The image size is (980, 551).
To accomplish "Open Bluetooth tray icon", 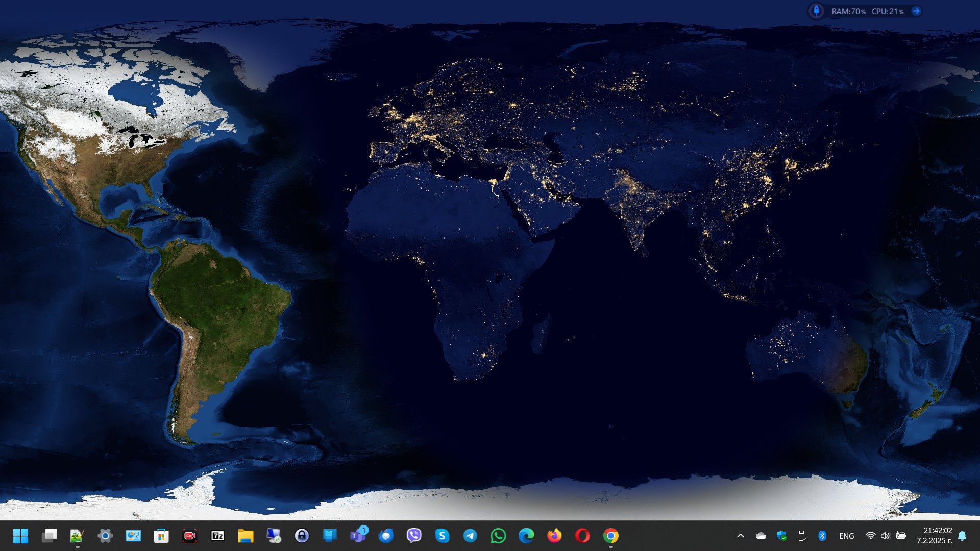I will (x=822, y=536).
